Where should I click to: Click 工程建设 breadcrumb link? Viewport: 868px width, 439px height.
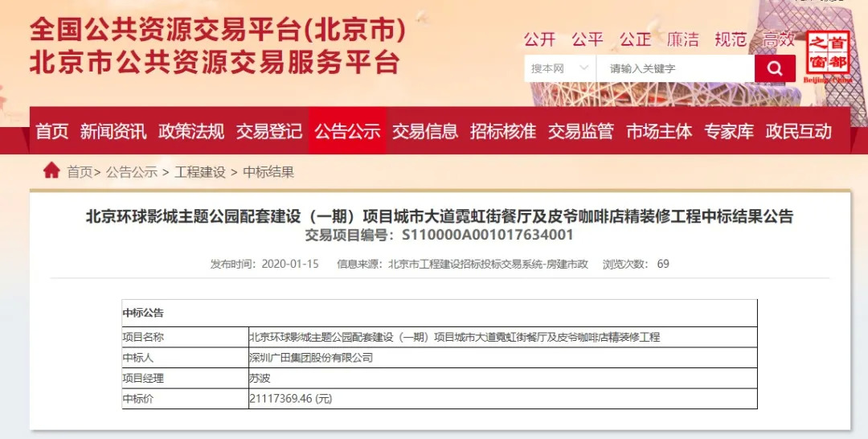click(200, 172)
